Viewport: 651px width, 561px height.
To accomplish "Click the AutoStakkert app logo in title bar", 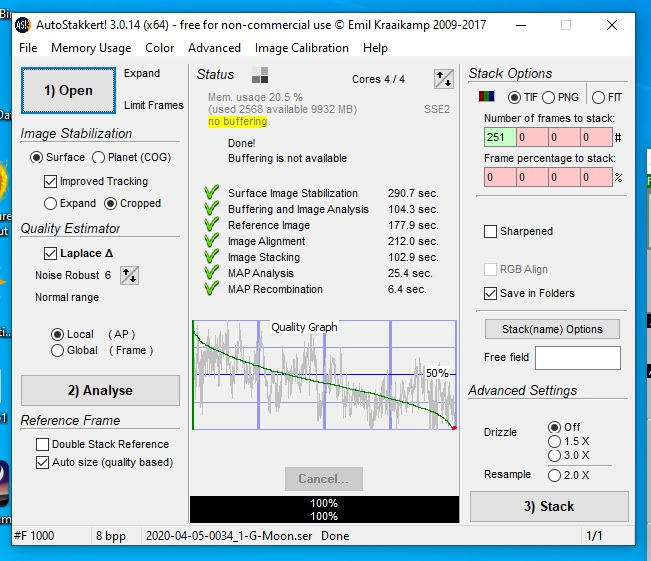I will tap(22, 25).
